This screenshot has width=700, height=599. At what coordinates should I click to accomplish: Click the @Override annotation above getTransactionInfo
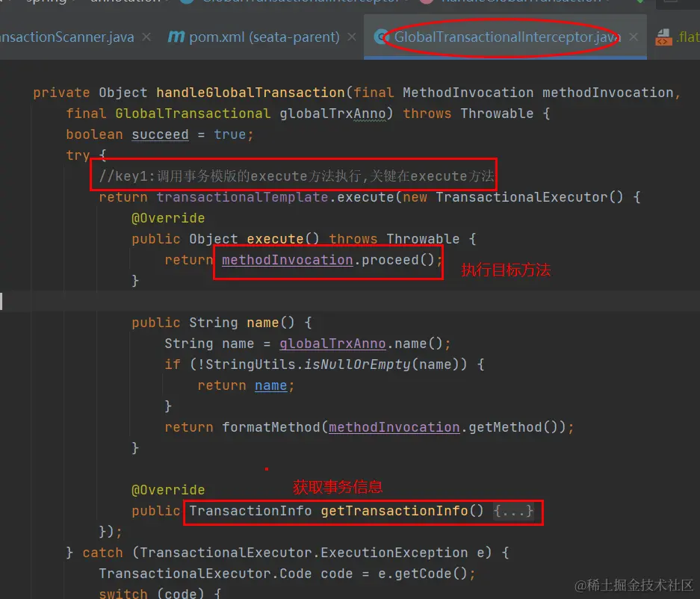pyautogui.click(x=168, y=490)
